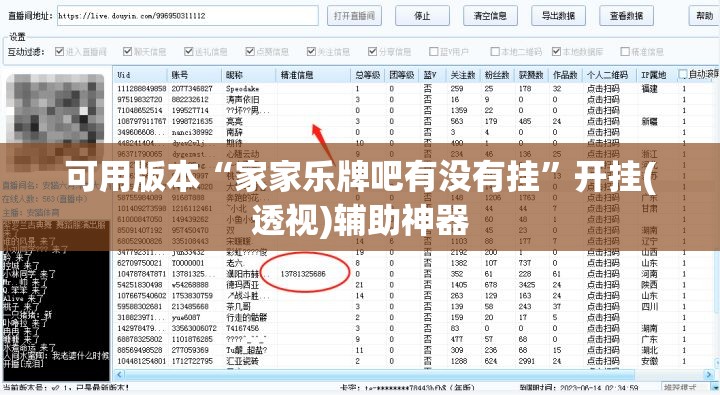This screenshot has width=720, height=395.
Task: Click the 停止 button
Action: (422, 16)
